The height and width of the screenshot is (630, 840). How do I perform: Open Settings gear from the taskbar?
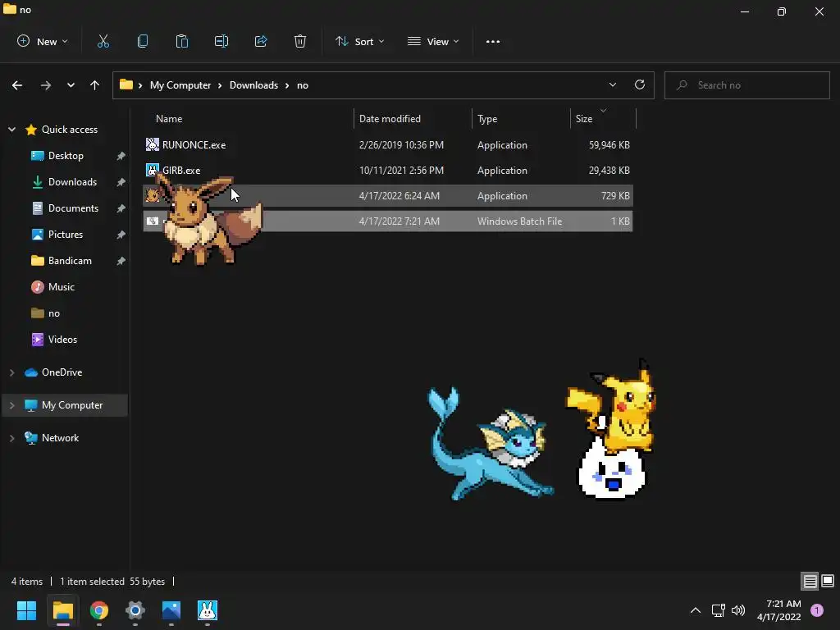pyautogui.click(x=135, y=610)
